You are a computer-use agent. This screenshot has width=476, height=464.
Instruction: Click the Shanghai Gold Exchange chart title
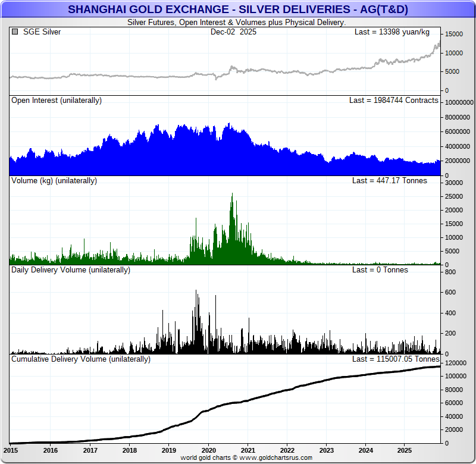(238, 10)
